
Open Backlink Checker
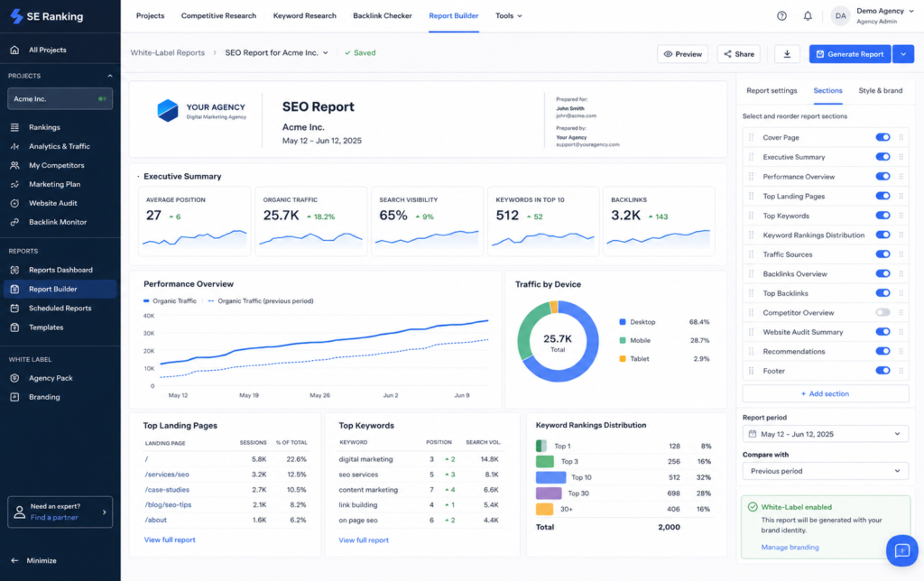pyautogui.click(x=383, y=16)
